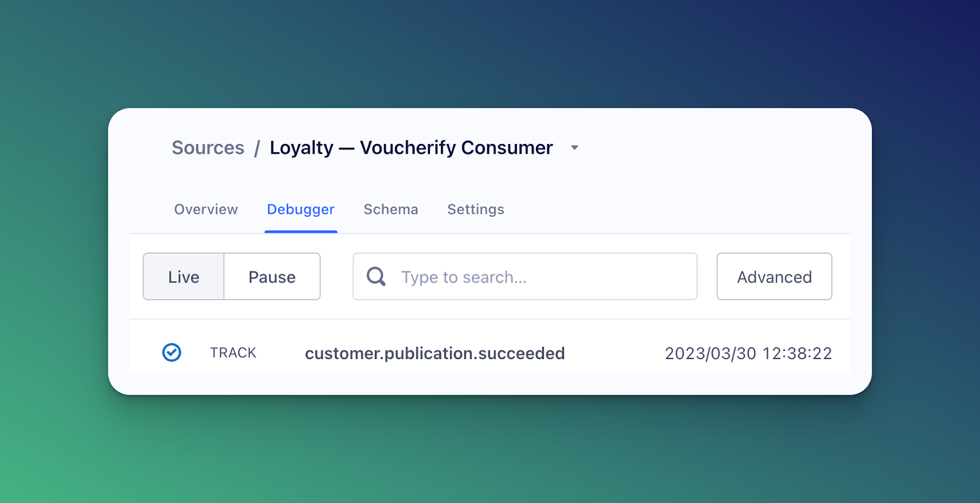This screenshot has width=980, height=503.
Task: Click the Loyalty — Voucherify Consumer source title
Action: (x=411, y=148)
